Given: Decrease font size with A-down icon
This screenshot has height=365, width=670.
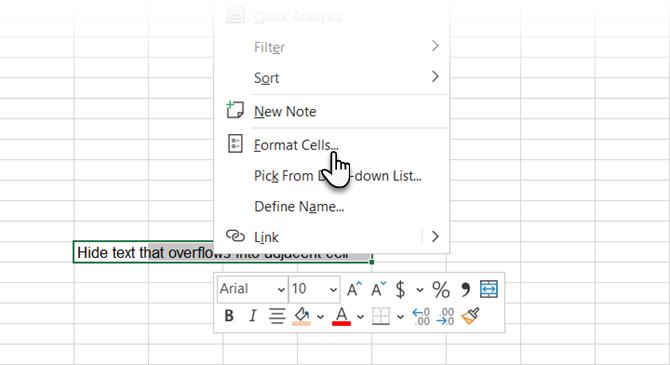Looking at the screenshot, I should pos(378,289).
